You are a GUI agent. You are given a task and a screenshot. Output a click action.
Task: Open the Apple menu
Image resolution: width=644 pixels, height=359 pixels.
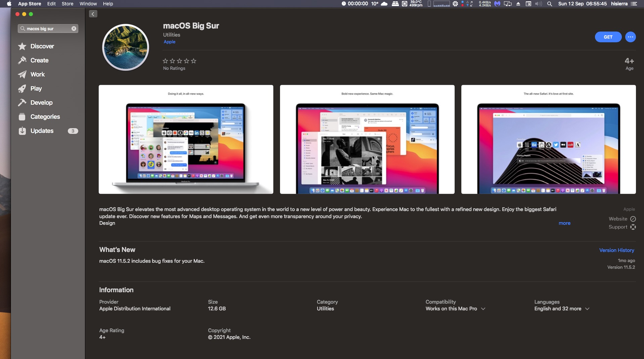click(9, 4)
